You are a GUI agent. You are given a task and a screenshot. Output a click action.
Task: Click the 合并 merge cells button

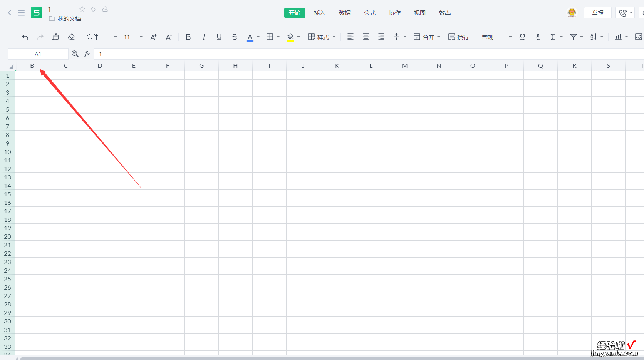coord(424,37)
